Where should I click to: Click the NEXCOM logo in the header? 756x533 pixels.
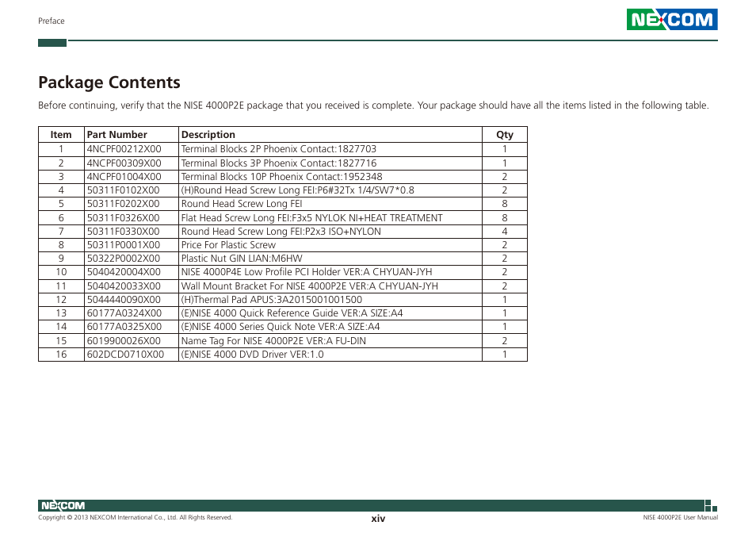click(x=672, y=19)
